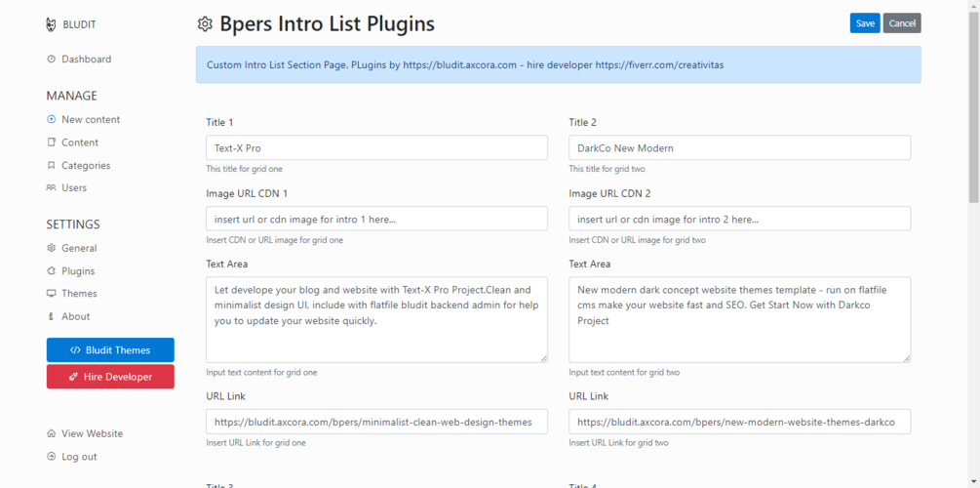
Task: Open the Bludit Themes button
Action: pos(110,350)
